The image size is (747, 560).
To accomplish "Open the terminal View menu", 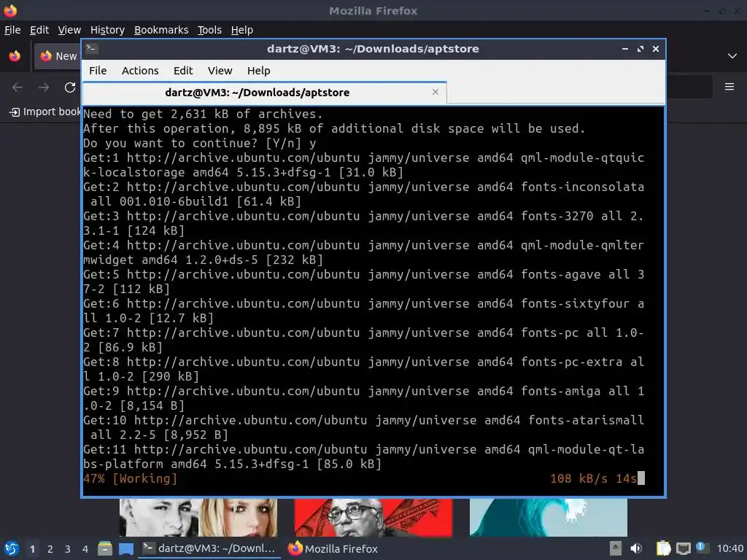I will (x=220, y=71).
